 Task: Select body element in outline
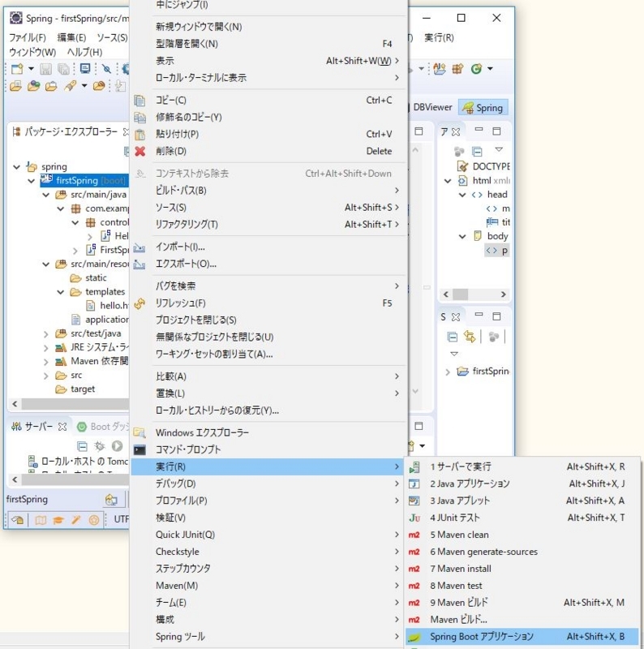coord(492,236)
